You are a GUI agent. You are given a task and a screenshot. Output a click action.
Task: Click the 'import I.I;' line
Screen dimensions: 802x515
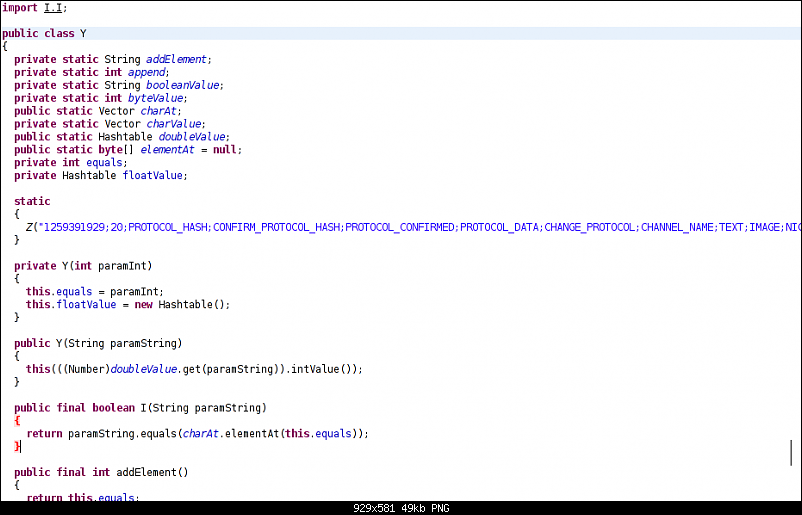click(34, 8)
